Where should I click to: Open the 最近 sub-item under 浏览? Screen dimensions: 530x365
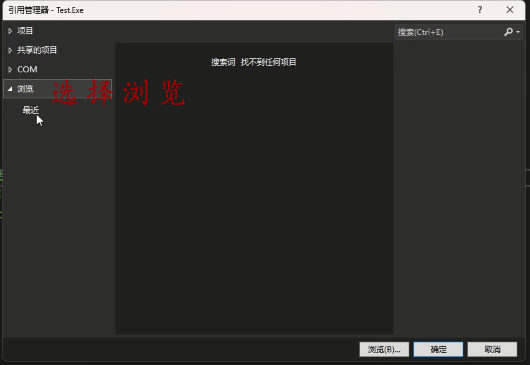[31, 110]
